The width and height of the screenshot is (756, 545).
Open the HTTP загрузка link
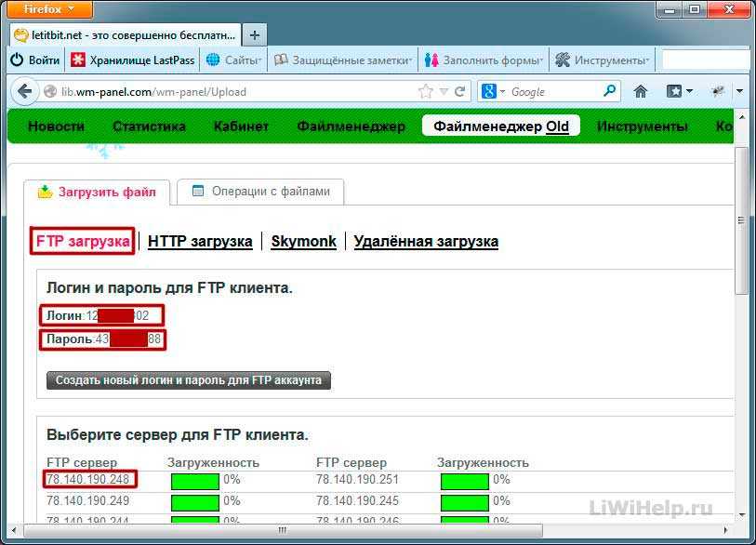200,241
